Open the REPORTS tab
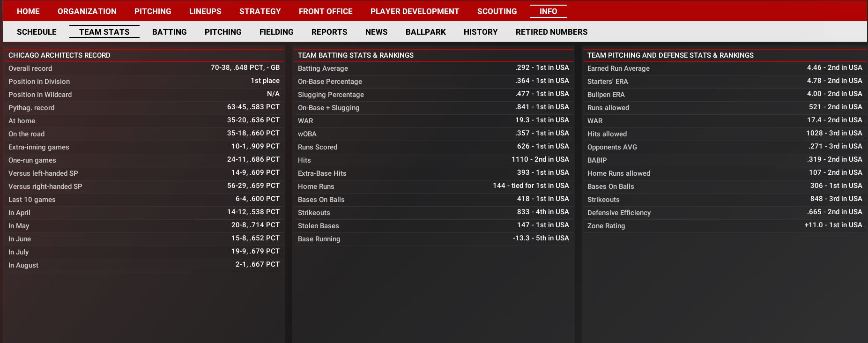Viewport: 868px width, 343px height. (329, 32)
